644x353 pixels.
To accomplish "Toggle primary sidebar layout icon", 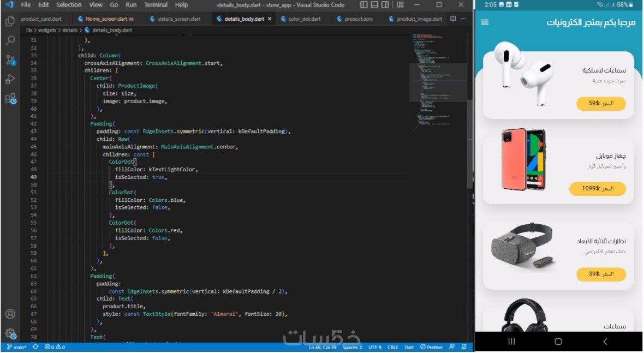I will 364,5.
